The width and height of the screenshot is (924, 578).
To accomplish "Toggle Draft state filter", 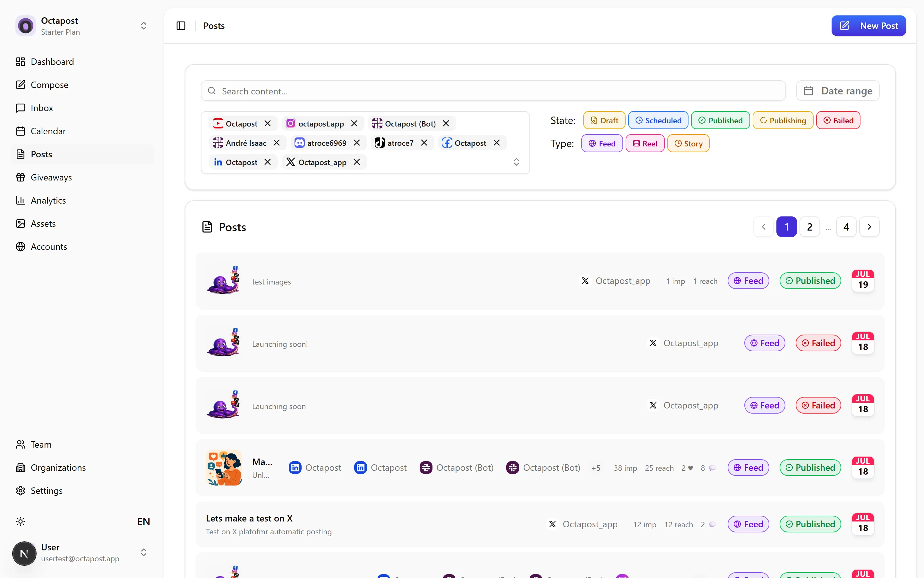I will click(x=604, y=120).
